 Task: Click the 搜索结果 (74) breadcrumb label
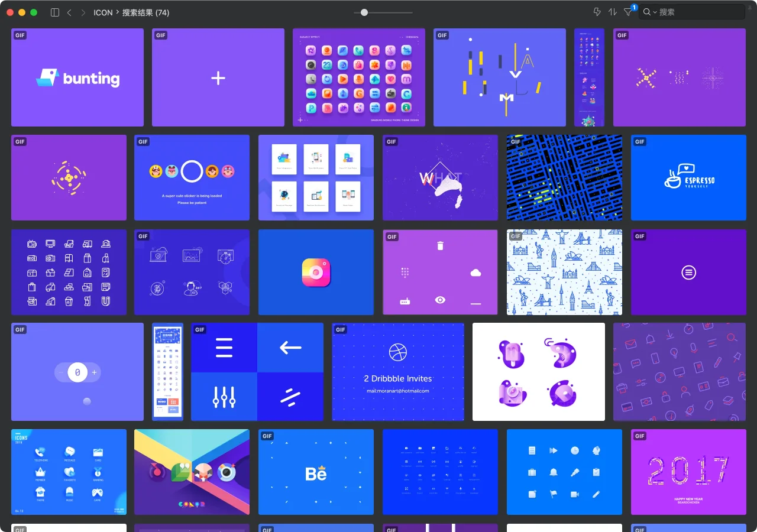(145, 12)
